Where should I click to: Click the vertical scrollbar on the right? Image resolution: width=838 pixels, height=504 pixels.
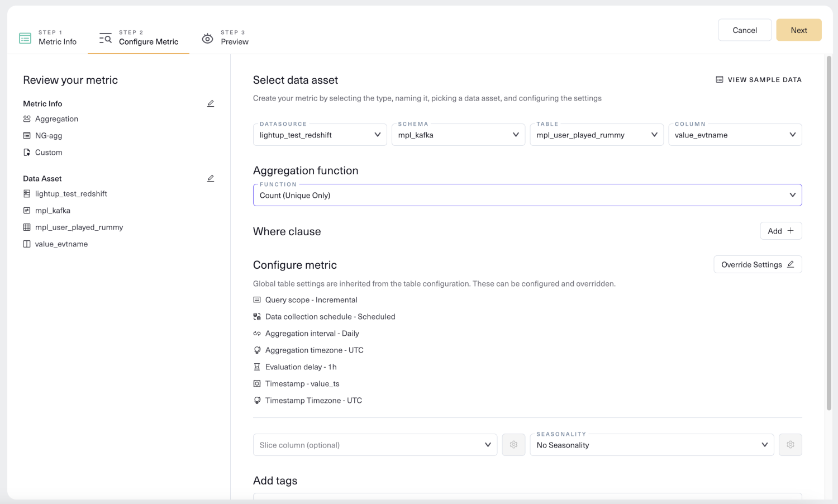(x=829, y=235)
